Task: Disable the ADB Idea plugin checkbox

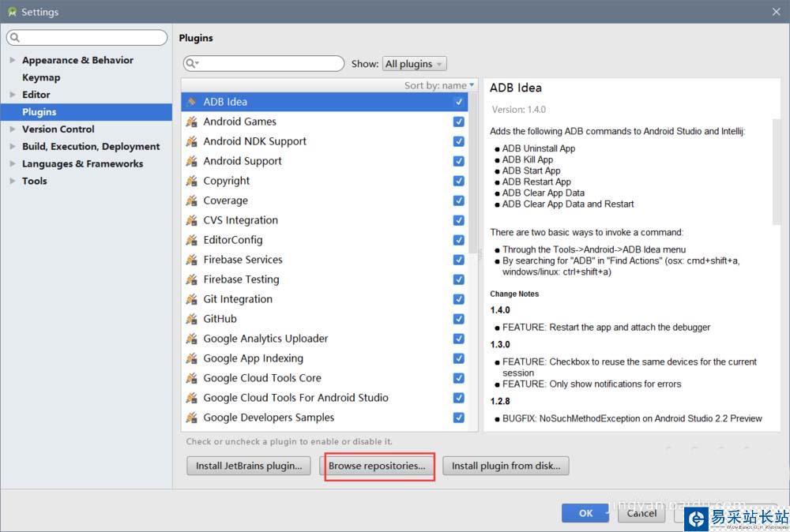Action: [458, 102]
